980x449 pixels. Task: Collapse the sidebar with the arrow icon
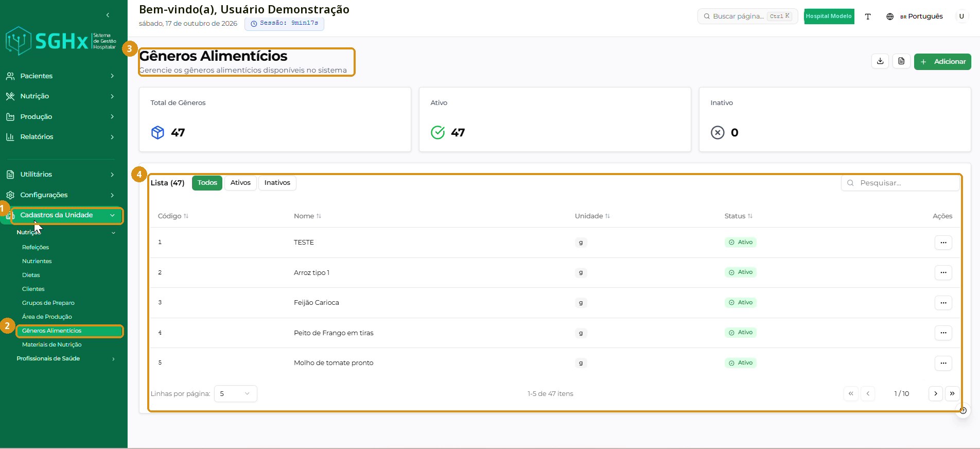tap(108, 15)
